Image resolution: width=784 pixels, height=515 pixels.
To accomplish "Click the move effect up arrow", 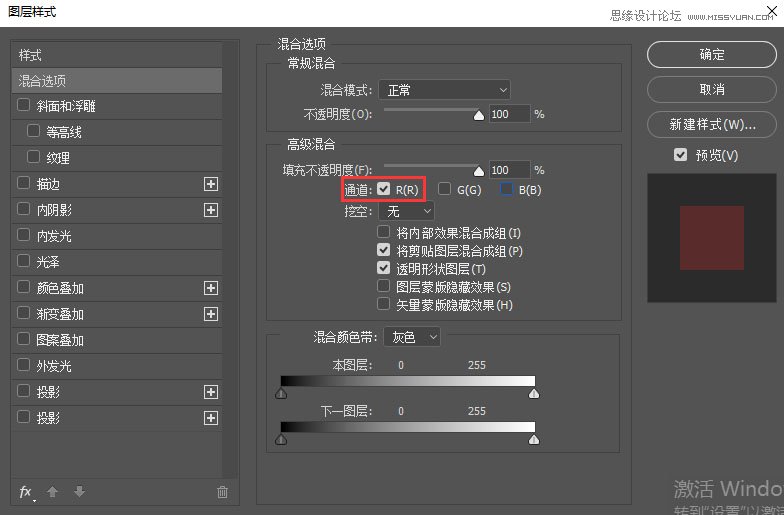I will [52, 492].
